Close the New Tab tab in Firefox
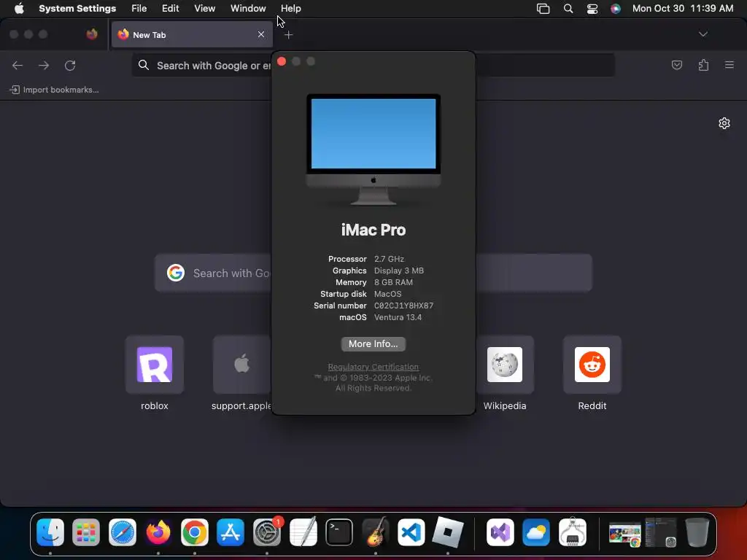 click(x=261, y=34)
